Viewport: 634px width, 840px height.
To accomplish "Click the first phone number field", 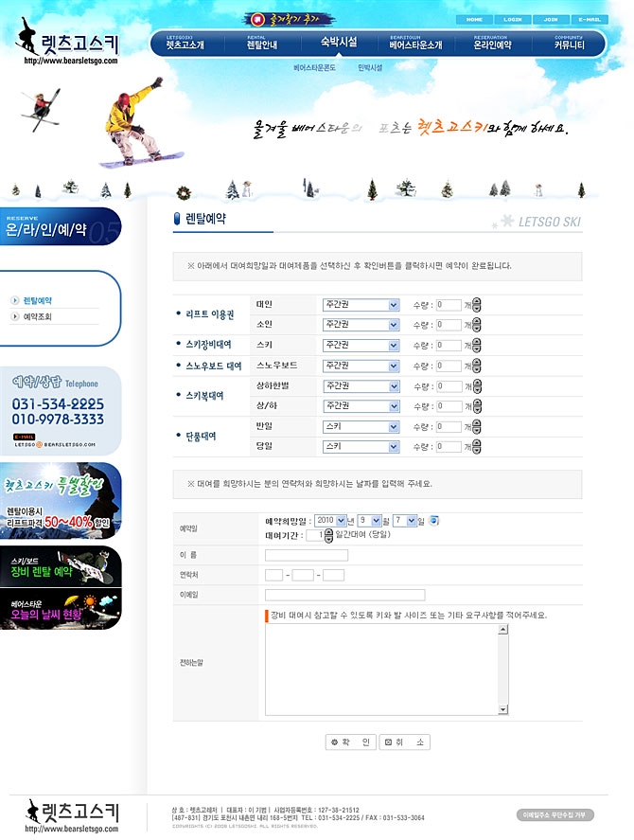I will 273,576.
